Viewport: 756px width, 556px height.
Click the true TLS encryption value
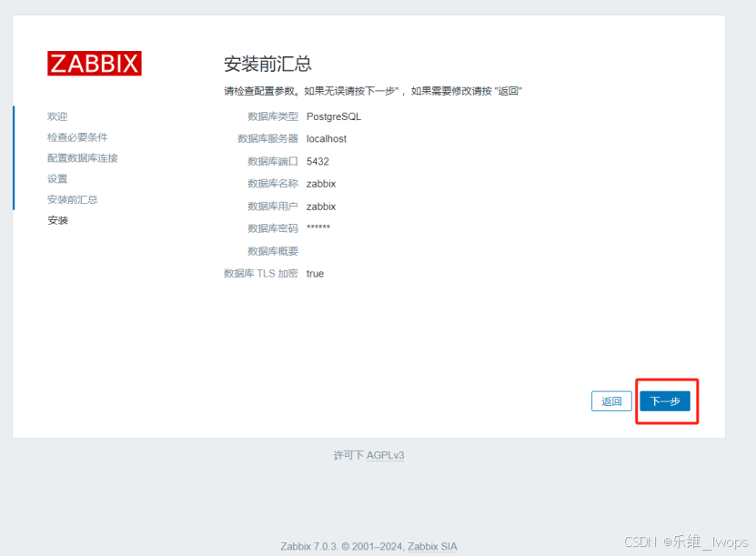click(315, 274)
